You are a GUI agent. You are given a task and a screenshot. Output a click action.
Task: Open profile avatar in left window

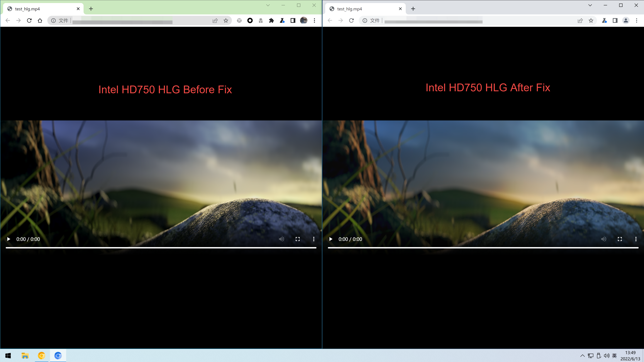304,20
